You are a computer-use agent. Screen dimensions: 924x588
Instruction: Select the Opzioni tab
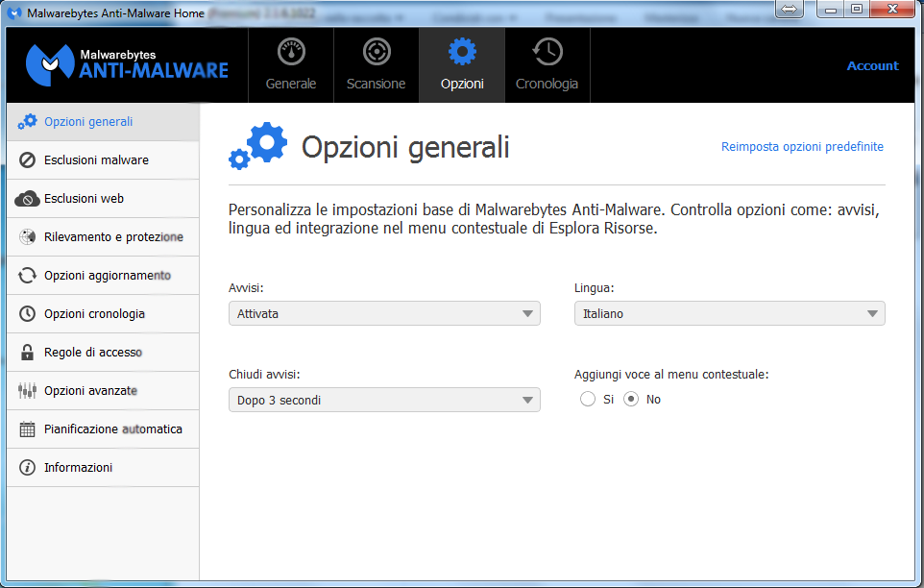[x=462, y=64]
